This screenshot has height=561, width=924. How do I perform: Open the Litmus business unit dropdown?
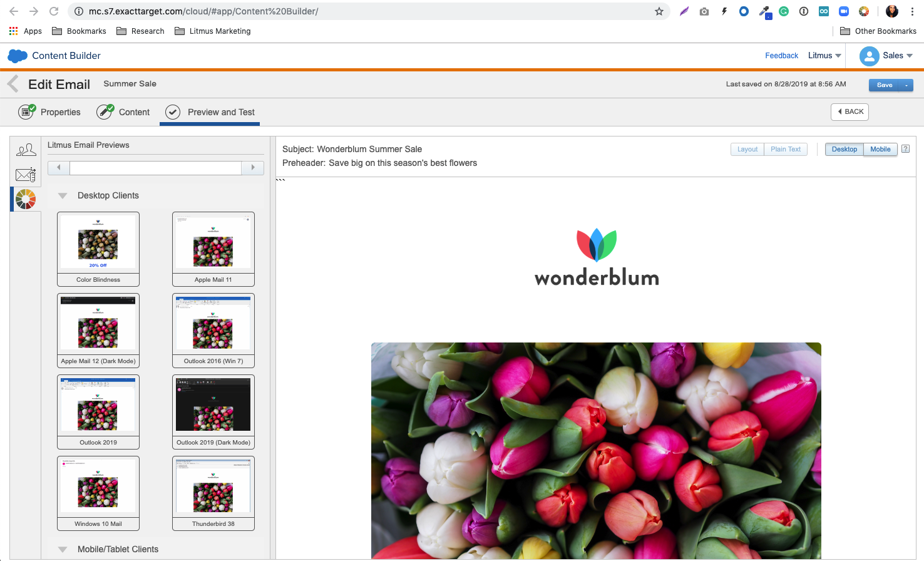824,56
